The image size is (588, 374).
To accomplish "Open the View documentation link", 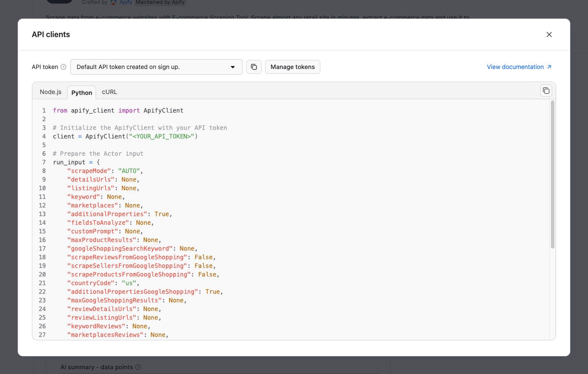I will point(515,67).
